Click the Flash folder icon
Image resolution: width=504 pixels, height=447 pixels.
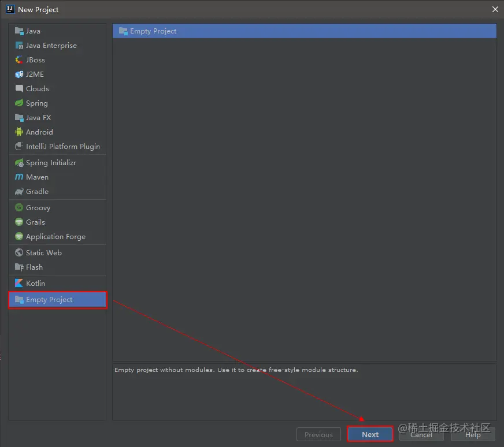click(19, 267)
